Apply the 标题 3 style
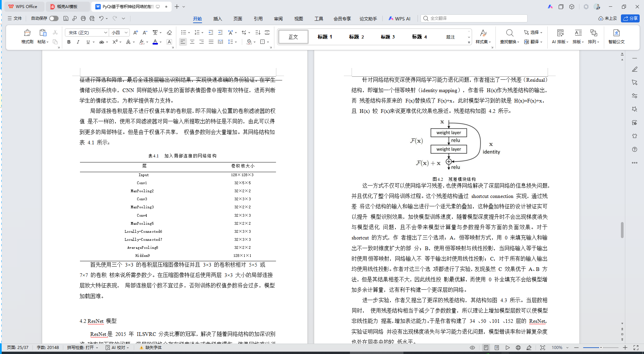The image size is (644, 354). 388,37
